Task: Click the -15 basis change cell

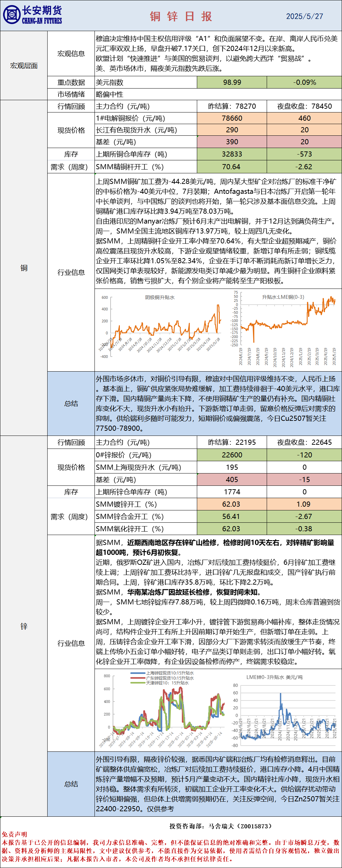Action: (304, 480)
